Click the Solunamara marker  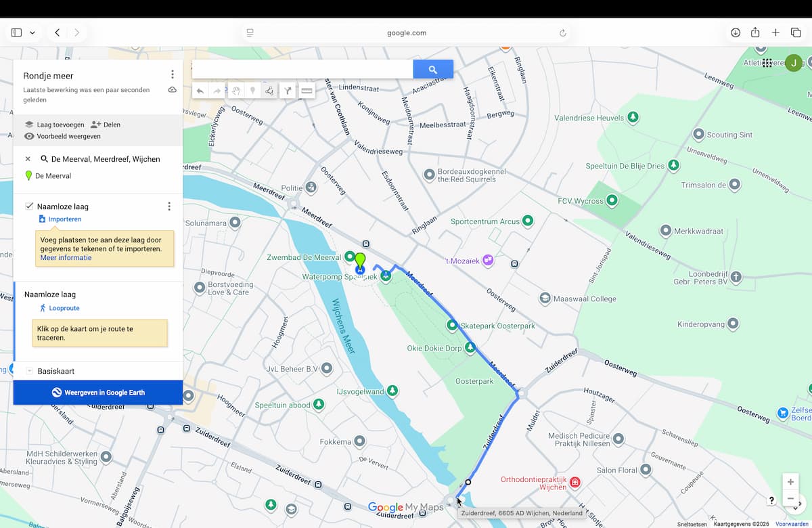(x=235, y=222)
